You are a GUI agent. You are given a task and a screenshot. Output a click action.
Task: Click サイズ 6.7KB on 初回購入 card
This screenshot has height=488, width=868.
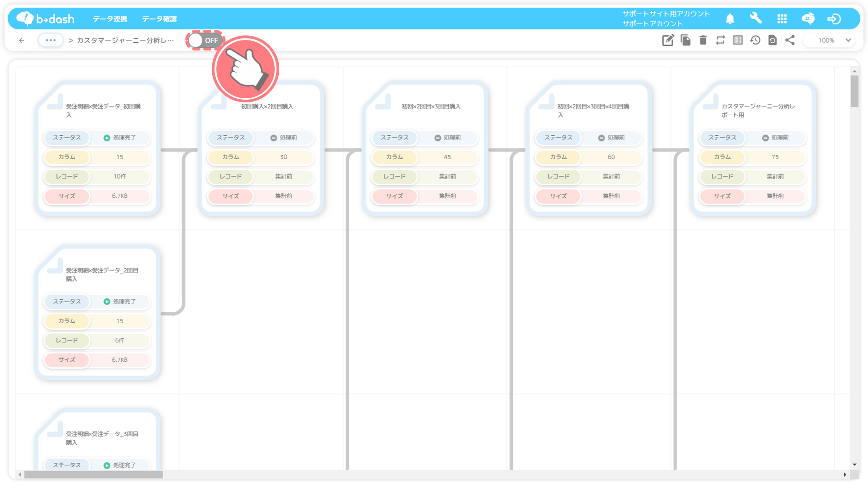[x=120, y=196]
